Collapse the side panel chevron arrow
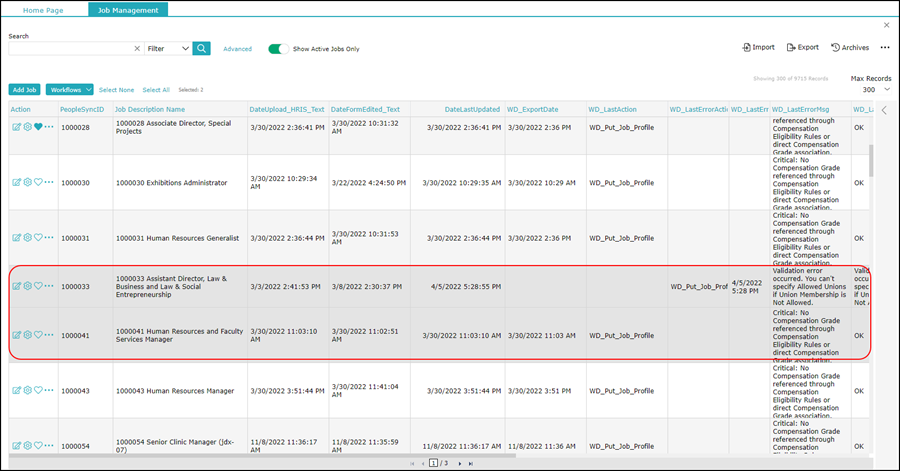 click(x=884, y=110)
